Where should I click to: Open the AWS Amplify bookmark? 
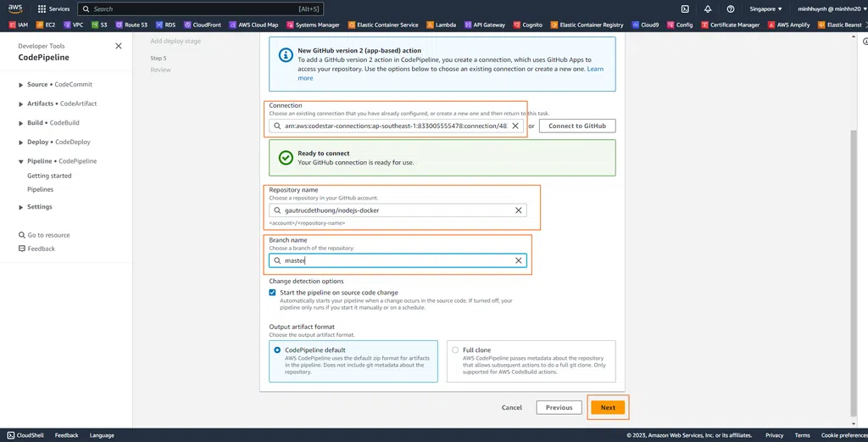click(x=789, y=25)
